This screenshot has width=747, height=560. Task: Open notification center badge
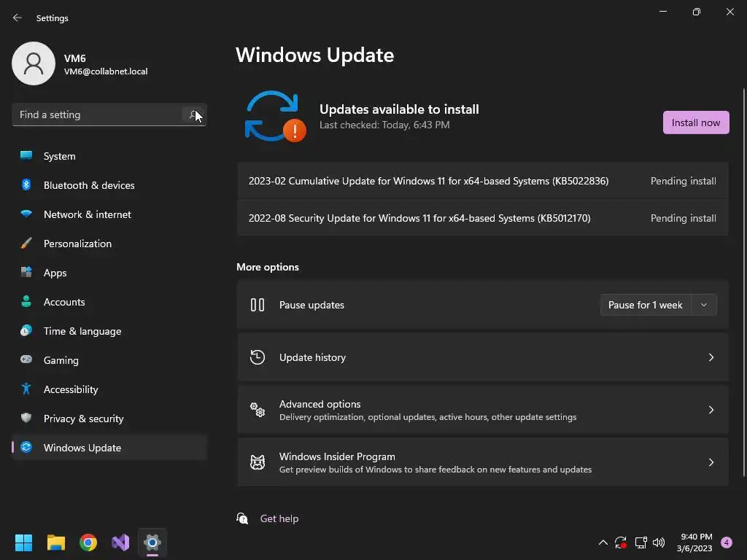coord(727,542)
